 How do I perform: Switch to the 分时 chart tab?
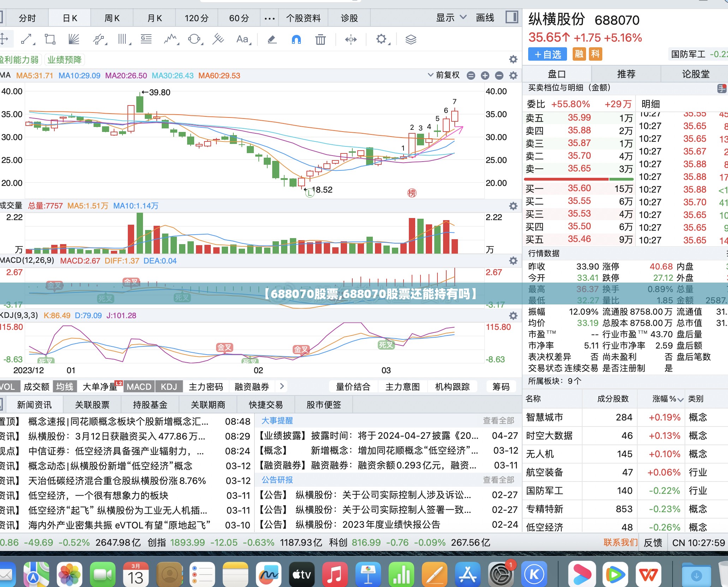(27, 18)
